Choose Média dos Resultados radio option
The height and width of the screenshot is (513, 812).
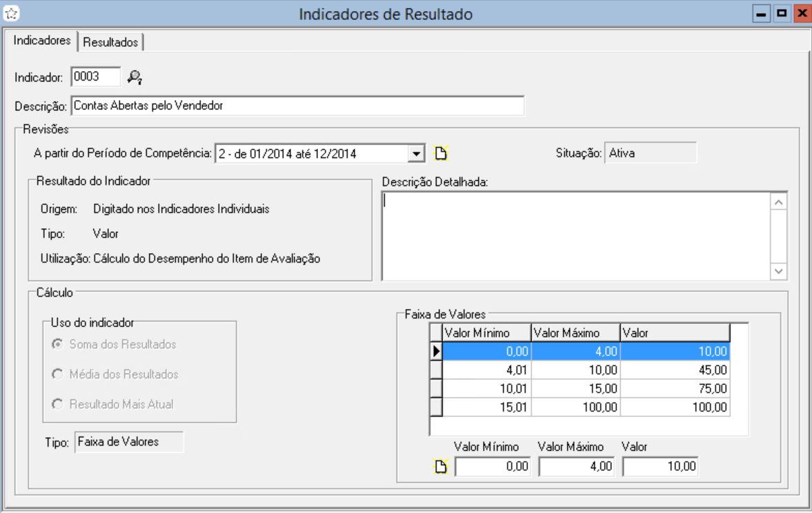(58, 374)
